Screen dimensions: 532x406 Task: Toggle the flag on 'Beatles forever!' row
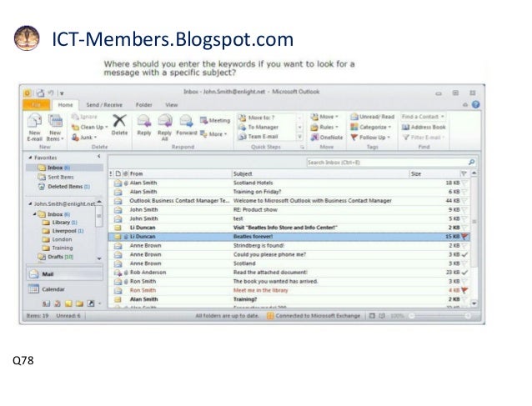(x=464, y=237)
